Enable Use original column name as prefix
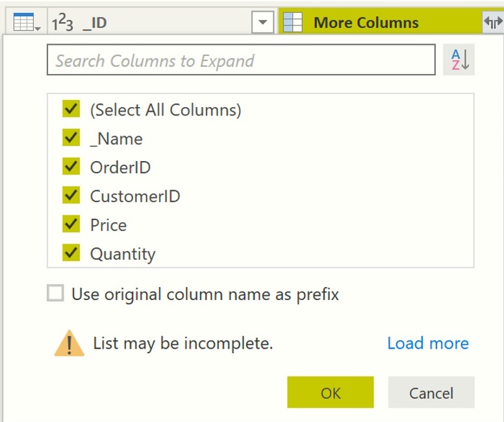 pos(56,294)
